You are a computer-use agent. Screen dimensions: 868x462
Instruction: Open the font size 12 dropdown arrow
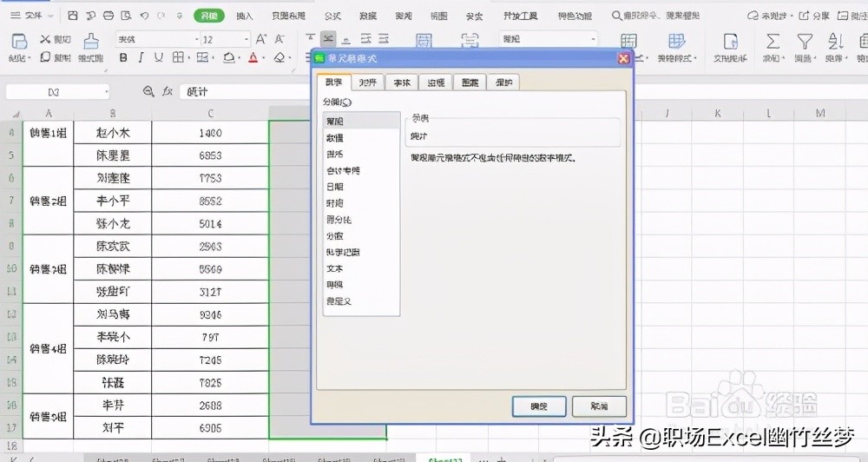click(247, 39)
